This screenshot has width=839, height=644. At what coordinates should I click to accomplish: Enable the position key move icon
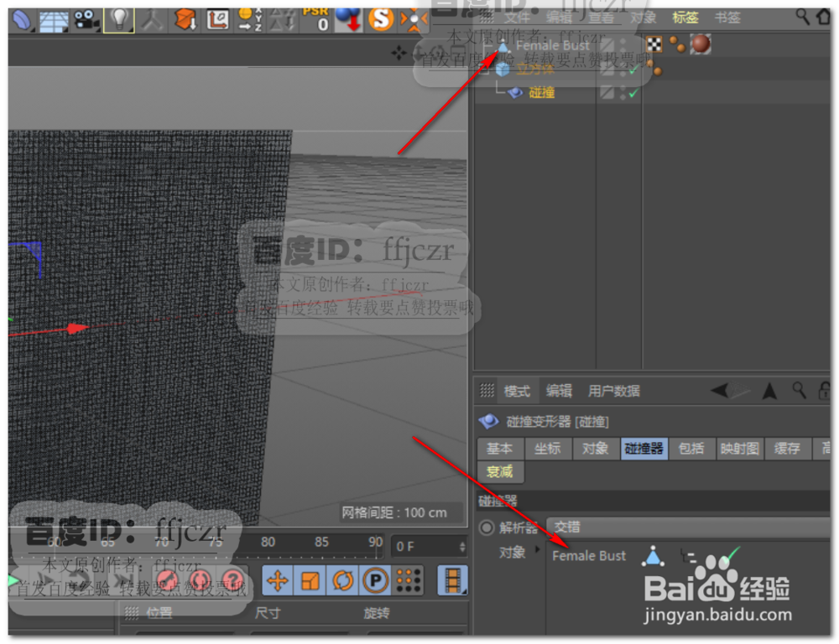(x=278, y=580)
